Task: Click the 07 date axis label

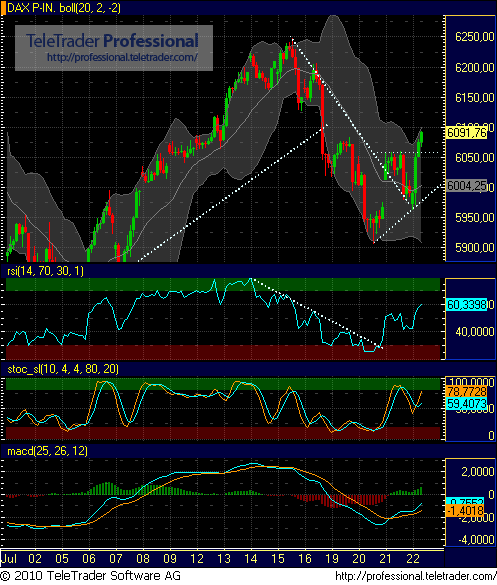Action: (116, 559)
